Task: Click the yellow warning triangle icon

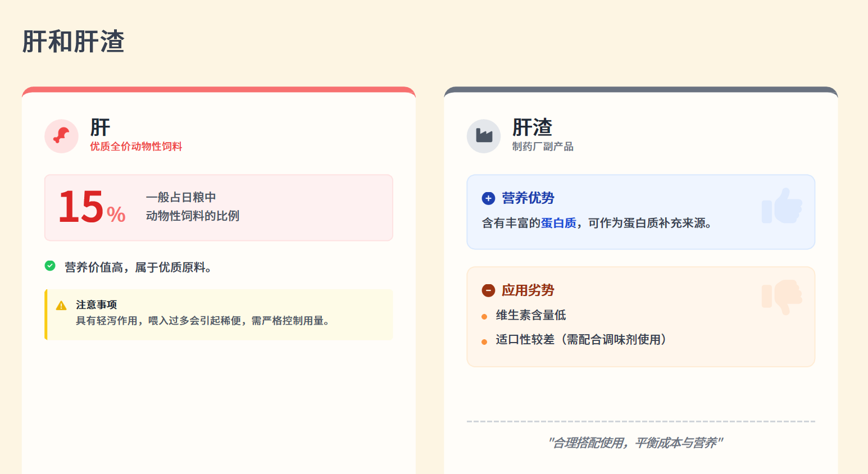Action: click(61, 306)
